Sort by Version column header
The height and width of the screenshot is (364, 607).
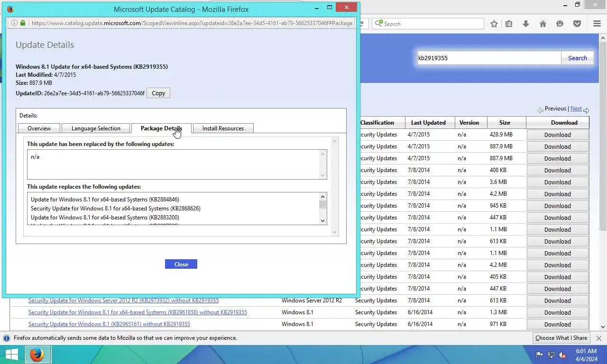coord(469,122)
